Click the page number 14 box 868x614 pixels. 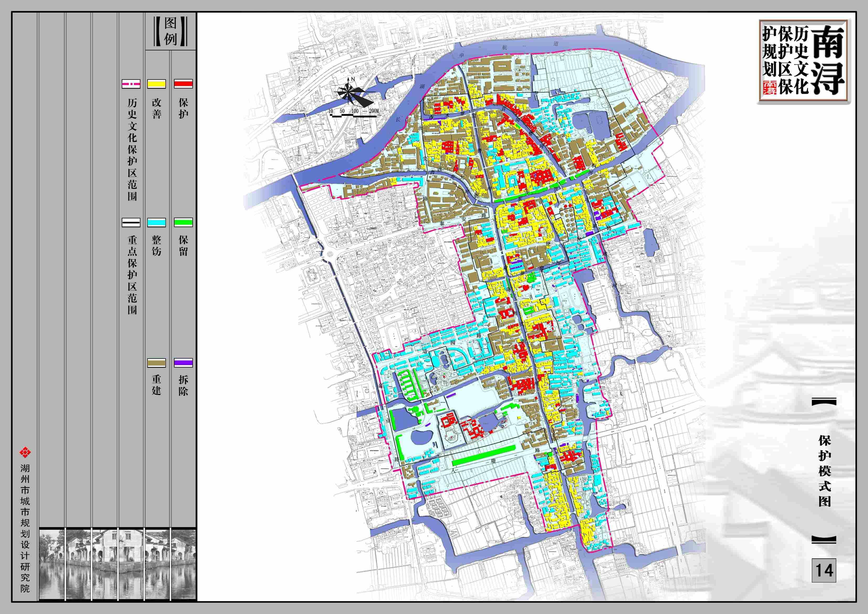pos(824,570)
